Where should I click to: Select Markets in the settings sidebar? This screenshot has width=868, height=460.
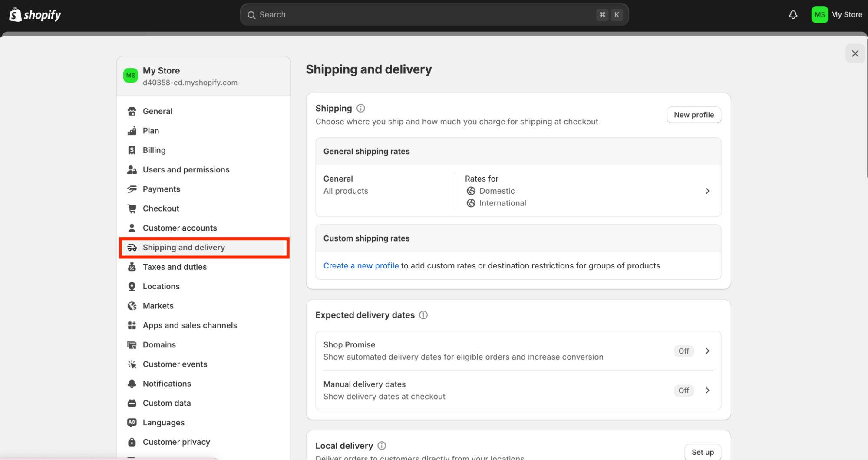click(x=158, y=305)
